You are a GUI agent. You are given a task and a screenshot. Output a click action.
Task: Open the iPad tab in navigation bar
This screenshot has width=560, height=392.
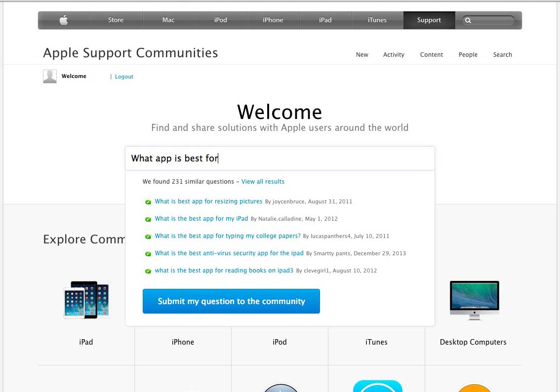coord(325,20)
